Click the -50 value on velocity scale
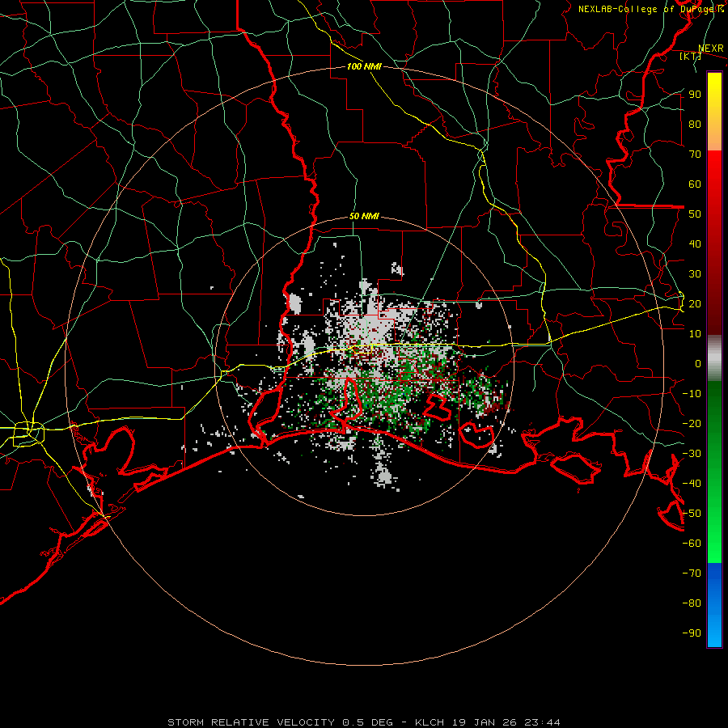Screen dimensions: 728x728 pos(692,514)
